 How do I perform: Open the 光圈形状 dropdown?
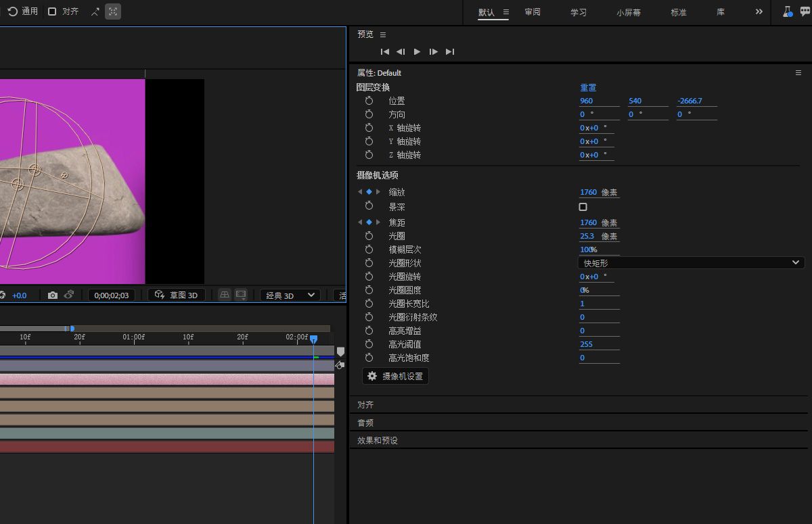(x=691, y=263)
